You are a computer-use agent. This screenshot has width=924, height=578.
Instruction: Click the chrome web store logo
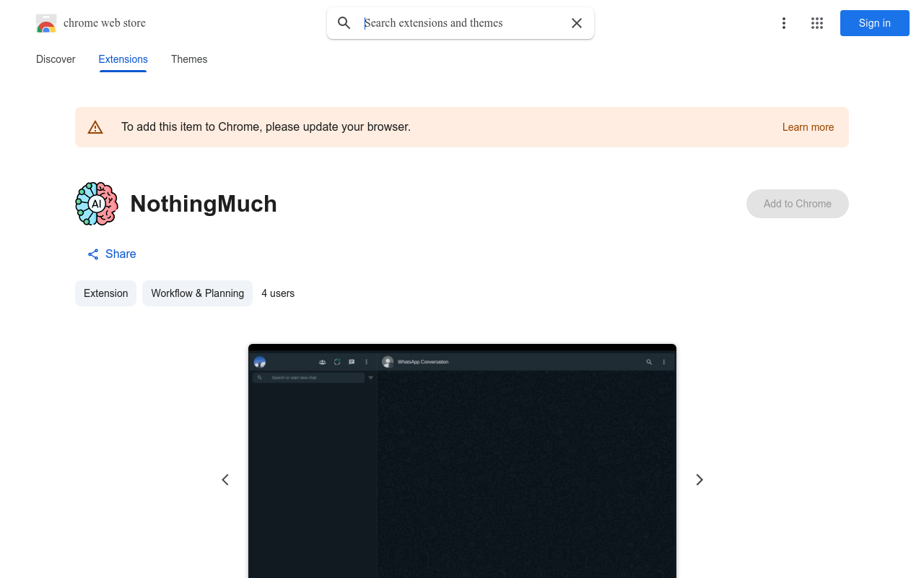pos(46,23)
